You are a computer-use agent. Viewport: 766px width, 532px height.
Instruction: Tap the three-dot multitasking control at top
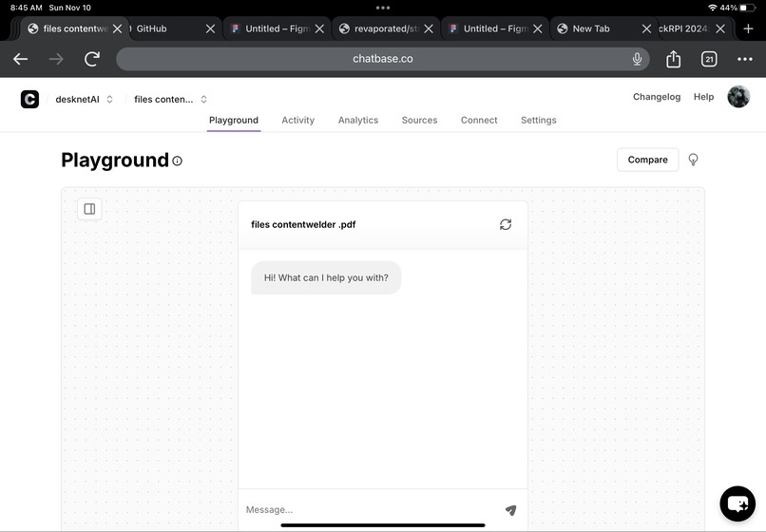pos(383,8)
